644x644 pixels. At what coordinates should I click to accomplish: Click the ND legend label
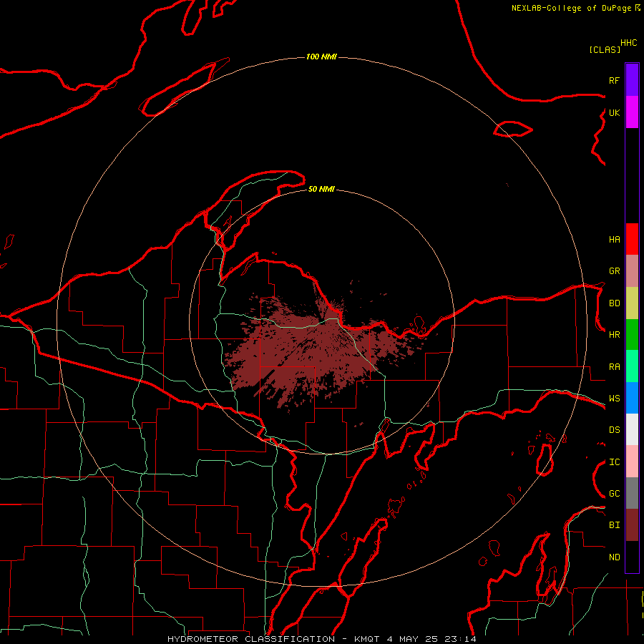(614, 557)
